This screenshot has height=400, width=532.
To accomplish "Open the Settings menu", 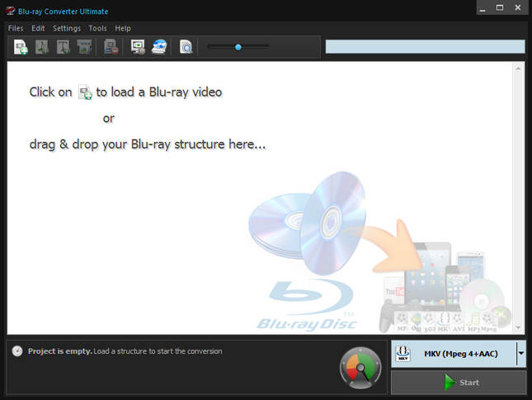I will [x=67, y=28].
